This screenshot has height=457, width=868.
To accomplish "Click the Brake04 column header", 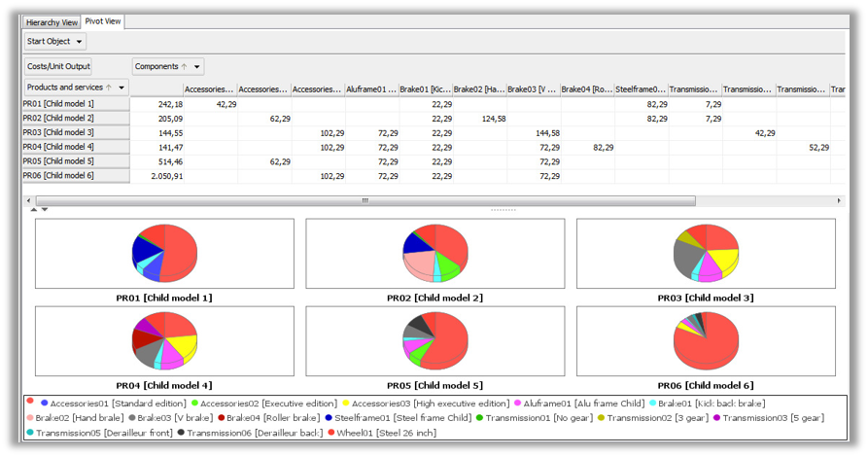I will coord(587,89).
